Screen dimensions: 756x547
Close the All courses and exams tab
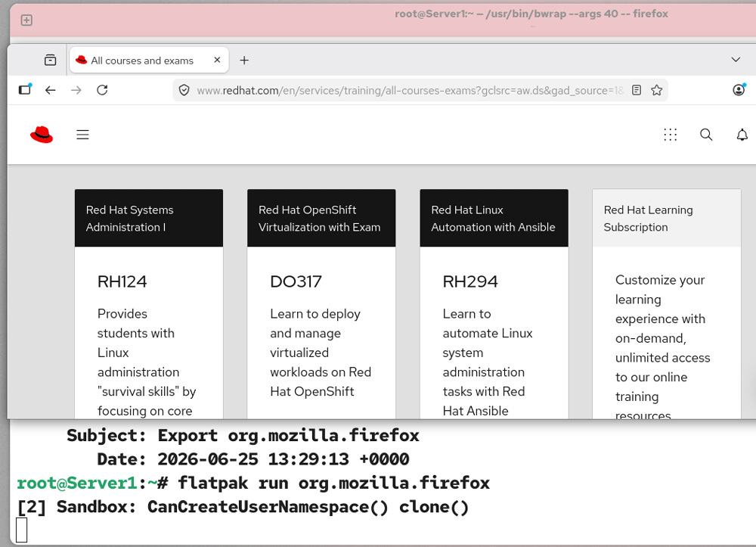[x=217, y=60]
